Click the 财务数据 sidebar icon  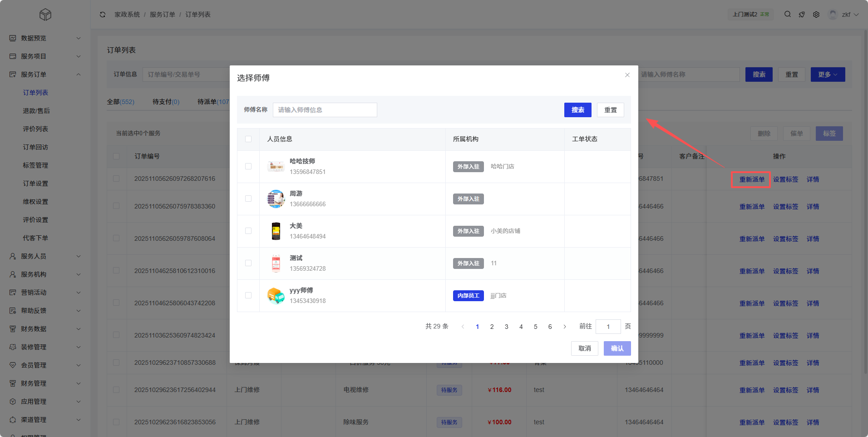point(13,329)
